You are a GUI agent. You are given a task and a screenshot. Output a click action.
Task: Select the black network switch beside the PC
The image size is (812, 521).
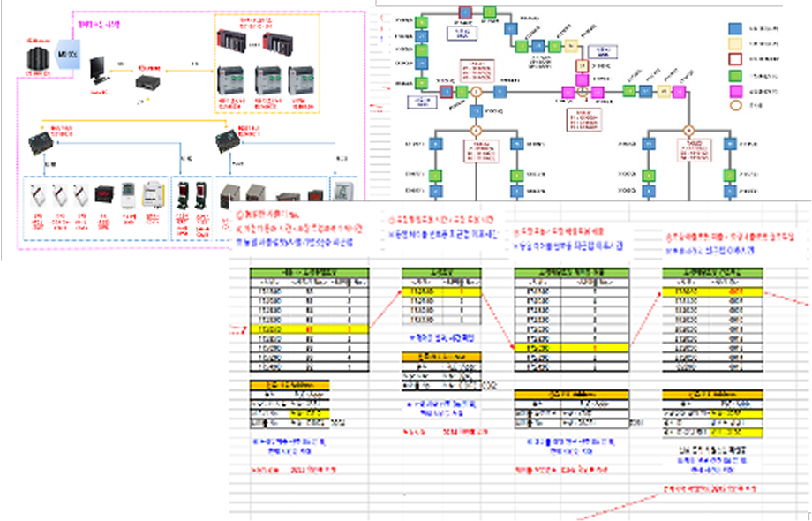pos(146,83)
